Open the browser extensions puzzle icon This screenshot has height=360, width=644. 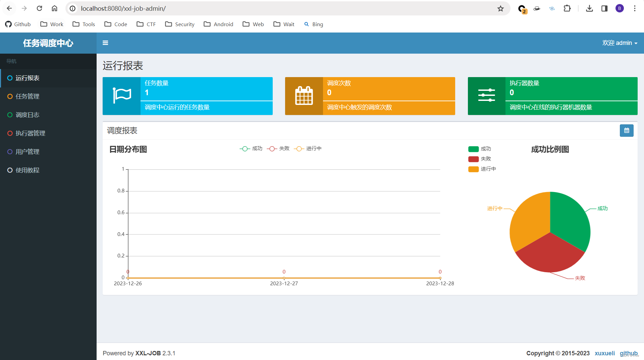coord(567,8)
